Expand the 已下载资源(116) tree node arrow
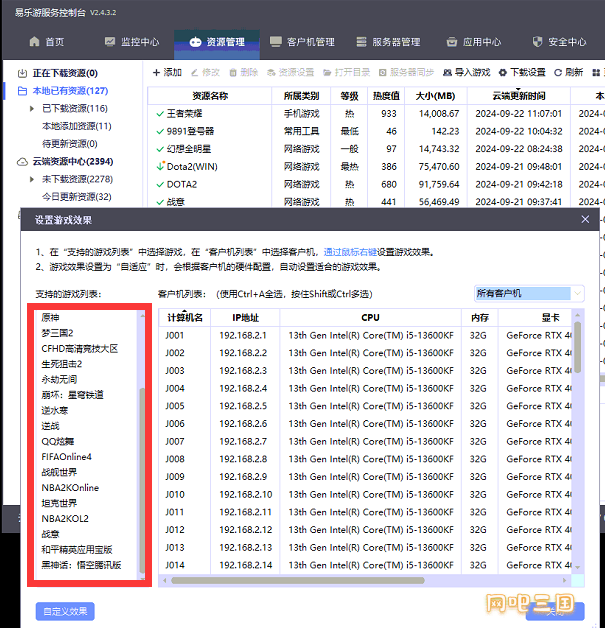Screen dimensions: 605x628 pos(32,109)
